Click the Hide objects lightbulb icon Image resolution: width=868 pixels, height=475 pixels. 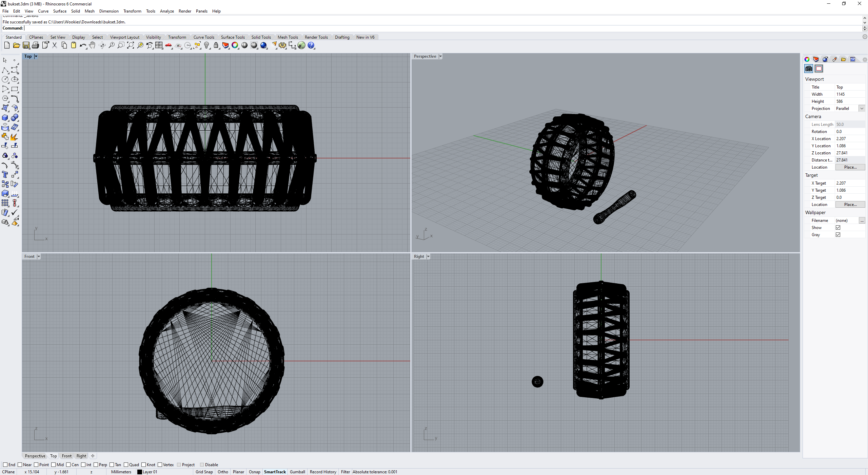click(x=206, y=45)
